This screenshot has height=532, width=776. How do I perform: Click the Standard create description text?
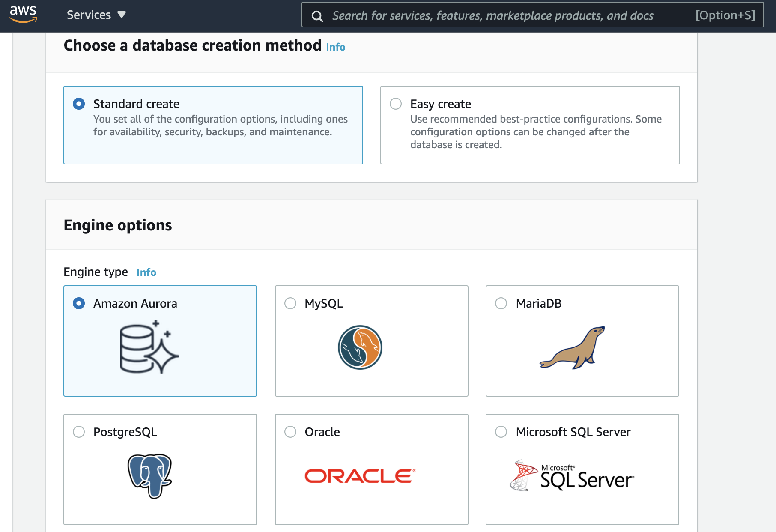tap(221, 126)
